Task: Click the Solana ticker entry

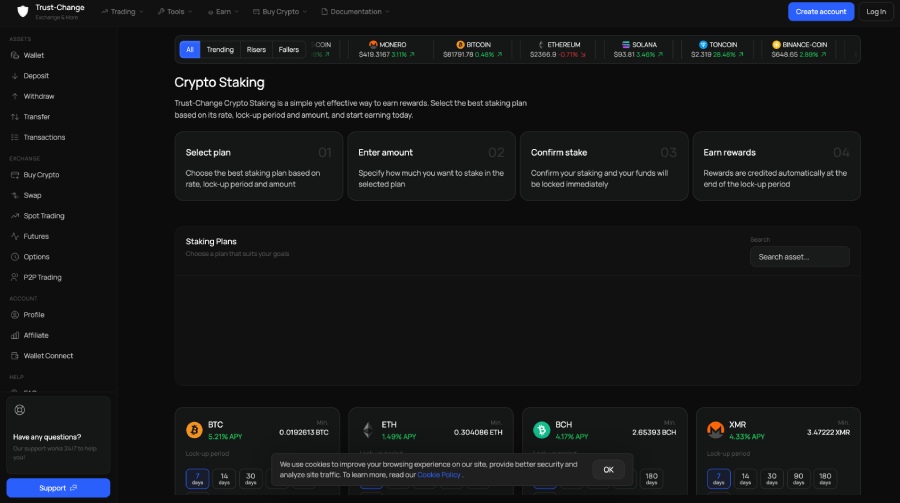Action: 638,49
